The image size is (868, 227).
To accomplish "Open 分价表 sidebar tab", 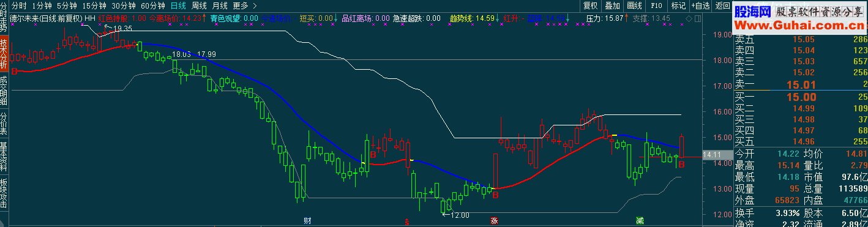I will pos(4,124).
